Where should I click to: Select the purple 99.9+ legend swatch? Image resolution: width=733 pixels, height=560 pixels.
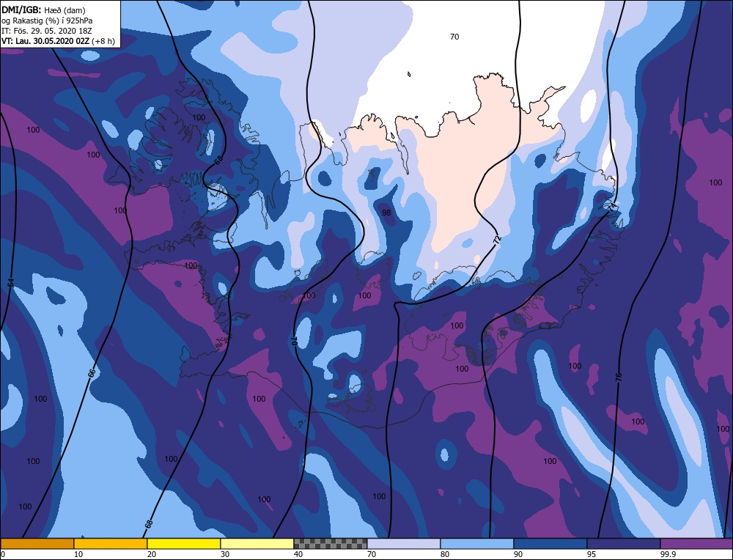coord(696,544)
